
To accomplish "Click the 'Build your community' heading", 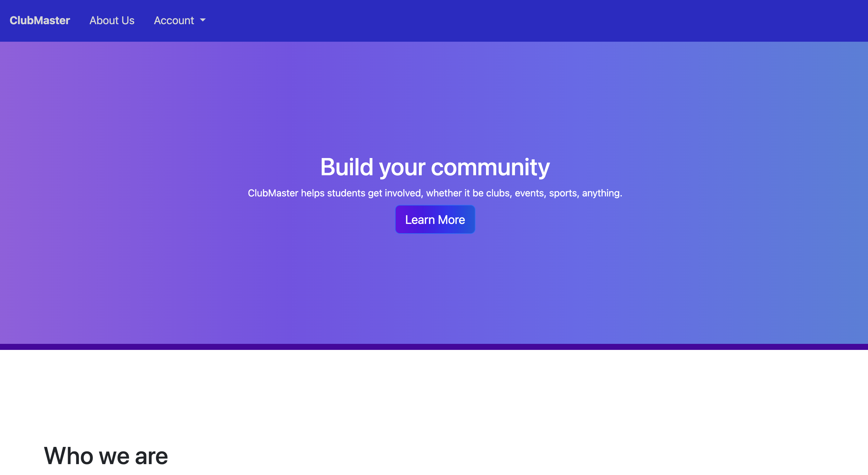I will [435, 167].
